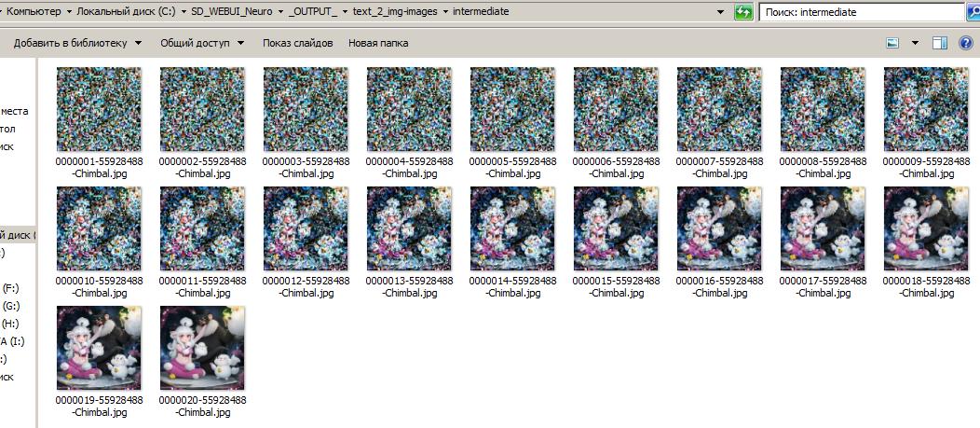Select thumbnail 0000015-55928488-Chimbal.jpg
This screenshot has height=428, width=980.
tap(617, 228)
